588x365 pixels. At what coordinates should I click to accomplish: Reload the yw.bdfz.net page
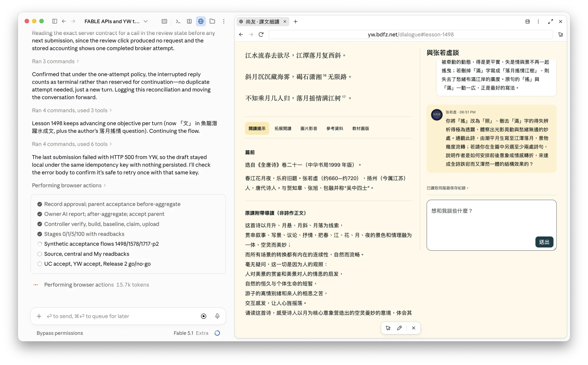(x=261, y=34)
